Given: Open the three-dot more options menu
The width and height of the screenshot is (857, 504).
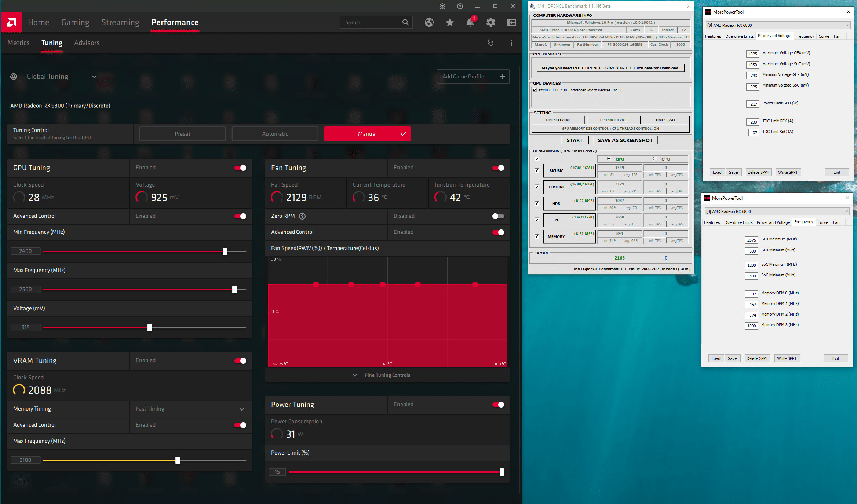Looking at the screenshot, I should point(511,43).
